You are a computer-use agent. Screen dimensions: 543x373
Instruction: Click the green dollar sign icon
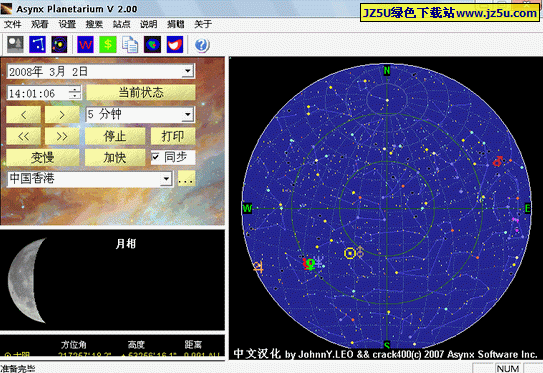tap(108, 45)
